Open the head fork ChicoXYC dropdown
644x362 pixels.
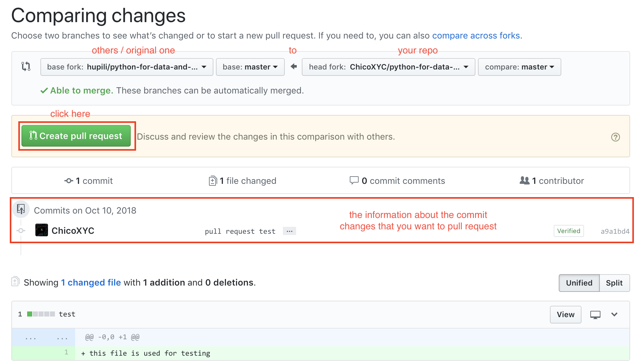point(388,67)
